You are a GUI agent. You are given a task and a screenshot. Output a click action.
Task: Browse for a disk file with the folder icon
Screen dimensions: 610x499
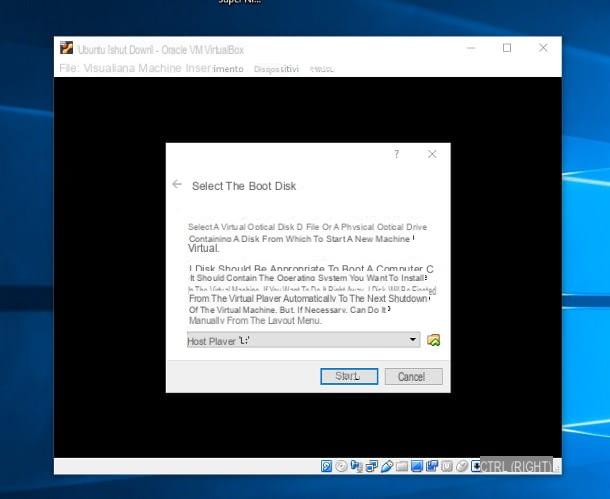(x=433, y=340)
